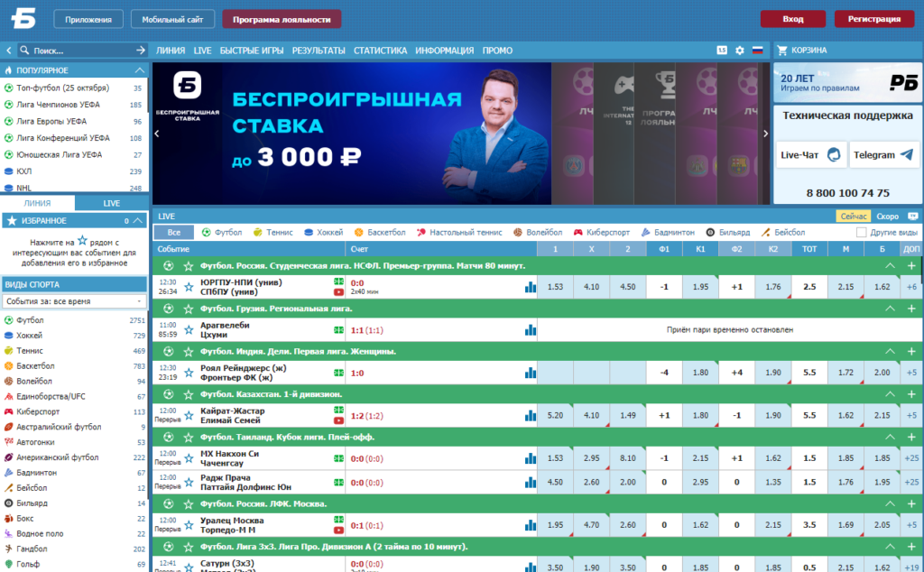The width and height of the screenshot is (924, 572).
Task: Star the Арагвелеби vs Цхуми match
Action: pos(189,330)
